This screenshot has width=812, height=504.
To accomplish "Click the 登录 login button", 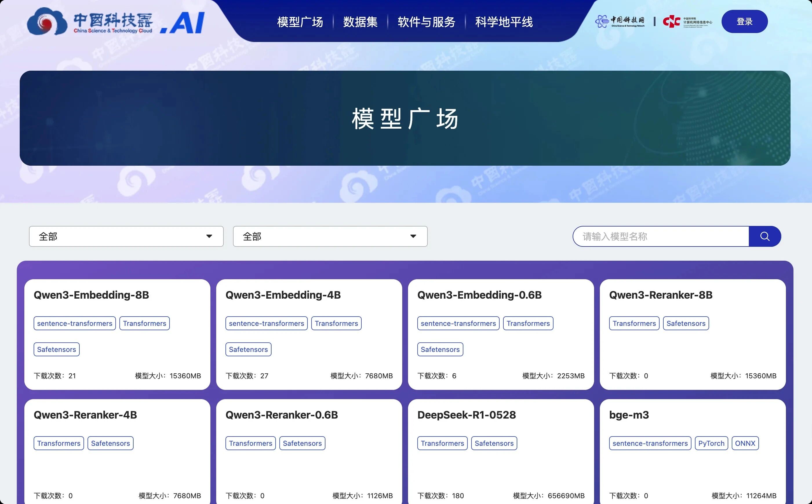I will click(x=745, y=21).
